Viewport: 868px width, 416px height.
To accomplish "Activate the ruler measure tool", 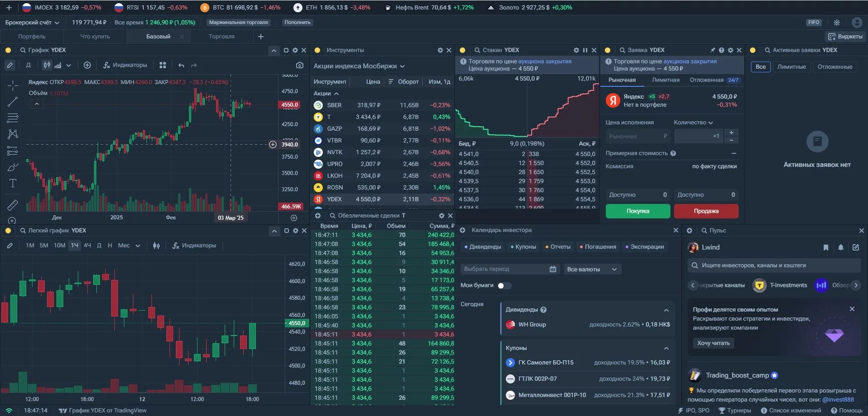I will coord(13,205).
